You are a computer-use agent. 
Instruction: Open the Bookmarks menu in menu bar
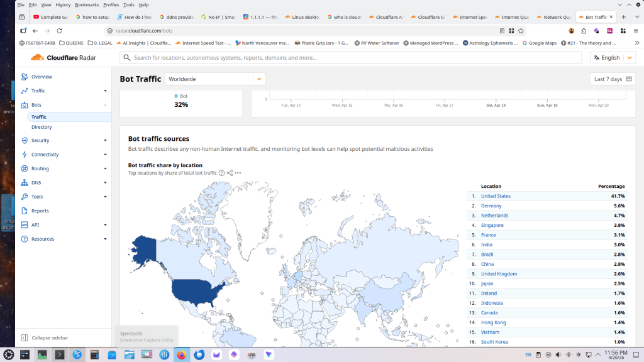87,4
